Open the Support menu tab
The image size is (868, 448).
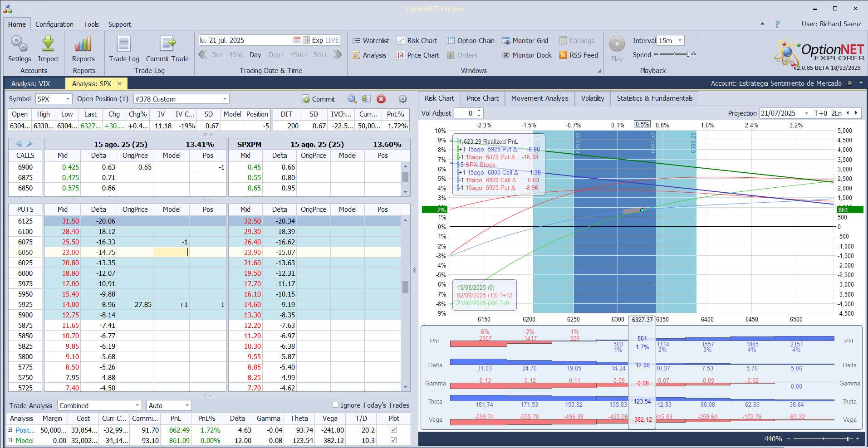tap(119, 24)
